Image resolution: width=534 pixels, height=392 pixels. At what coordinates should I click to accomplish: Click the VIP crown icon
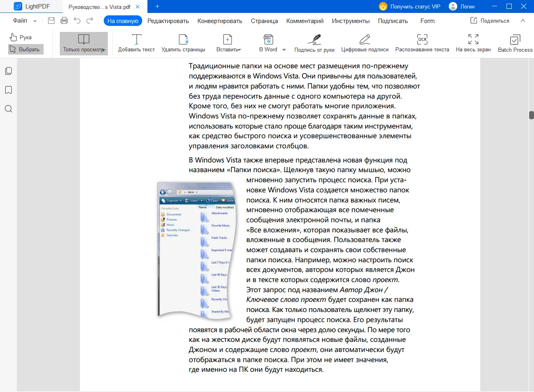pyautogui.click(x=383, y=6)
